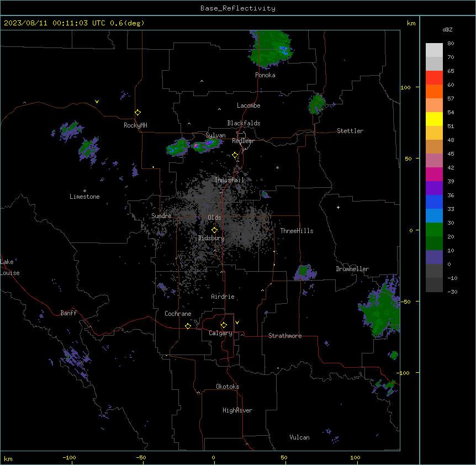Screen dimensions: 476x465
Task: Click the Lacombe city label
Action: point(248,105)
